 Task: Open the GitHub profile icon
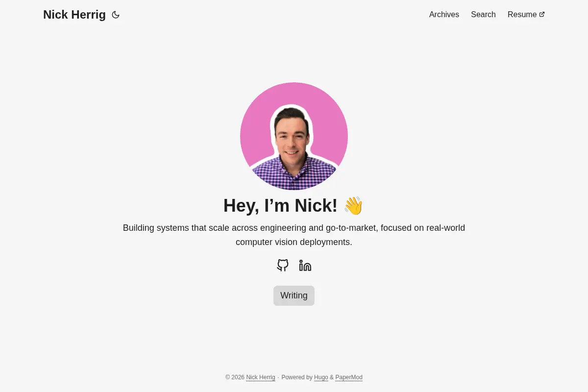(283, 266)
